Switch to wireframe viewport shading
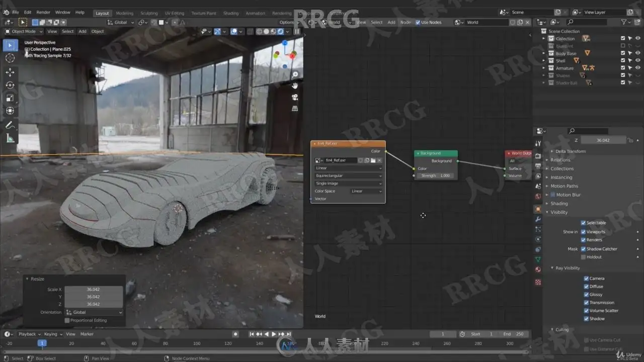 (x=260, y=31)
